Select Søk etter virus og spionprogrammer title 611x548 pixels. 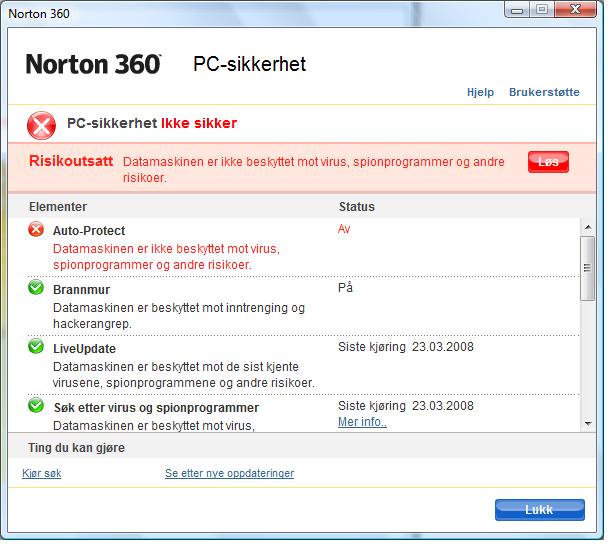coord(156,408)
